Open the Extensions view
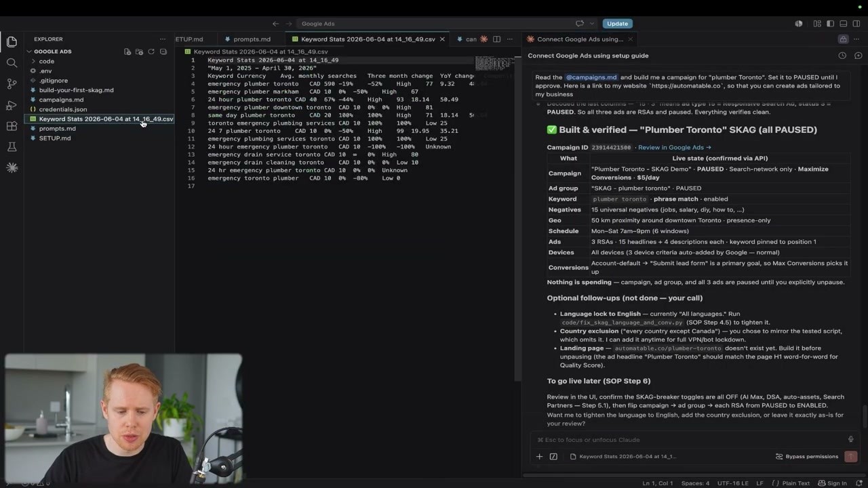 tap(12, 126)
